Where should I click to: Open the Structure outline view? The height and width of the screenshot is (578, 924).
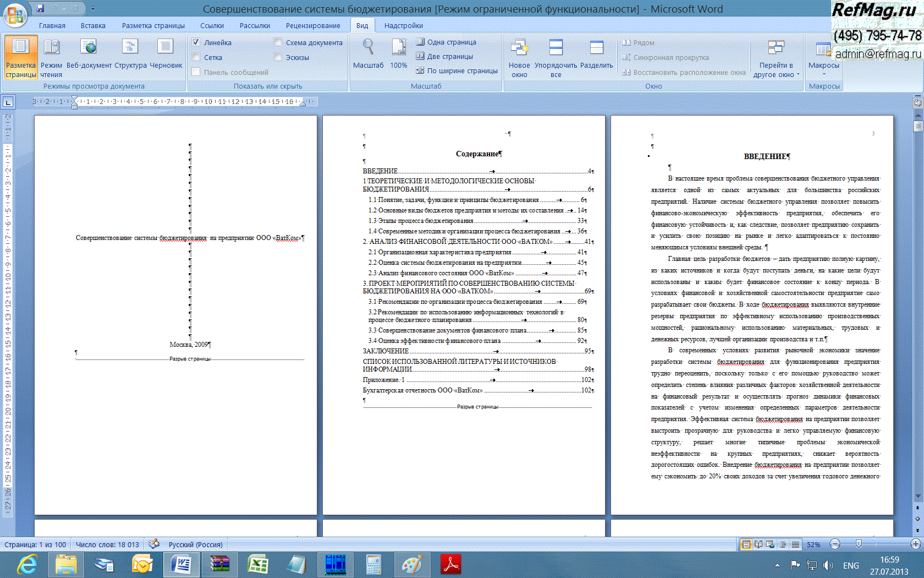point(130,55)
